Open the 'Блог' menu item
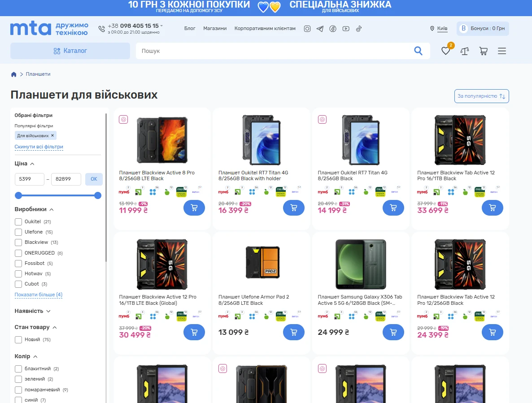 [190, 29]
